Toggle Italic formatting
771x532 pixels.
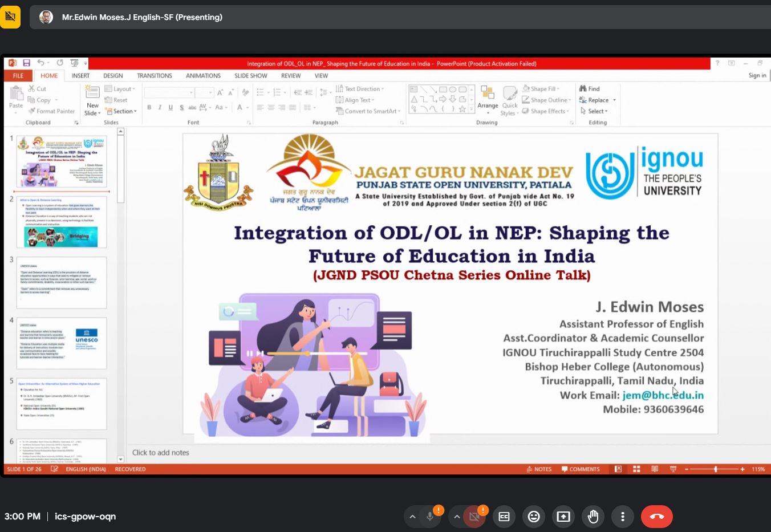click(160, 107)
